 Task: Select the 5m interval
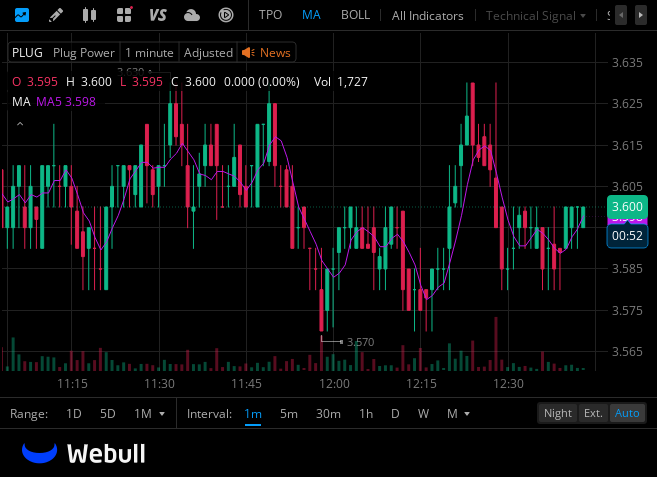click(289, 414)
